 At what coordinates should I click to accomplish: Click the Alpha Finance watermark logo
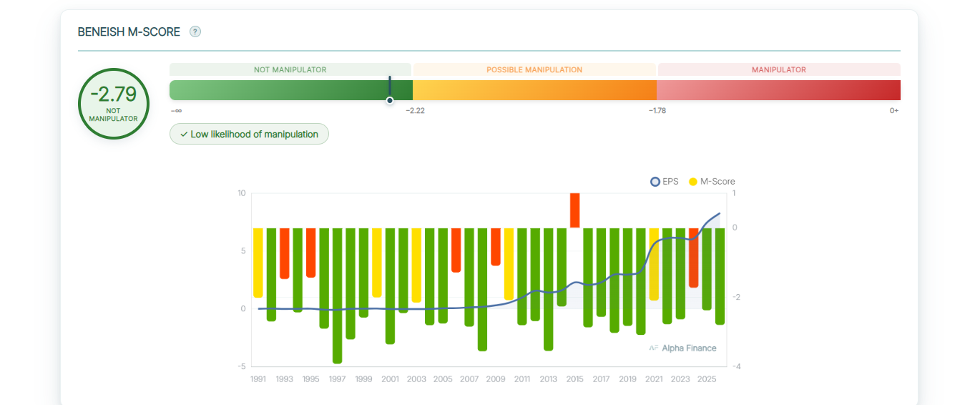[x=682, y=348]
